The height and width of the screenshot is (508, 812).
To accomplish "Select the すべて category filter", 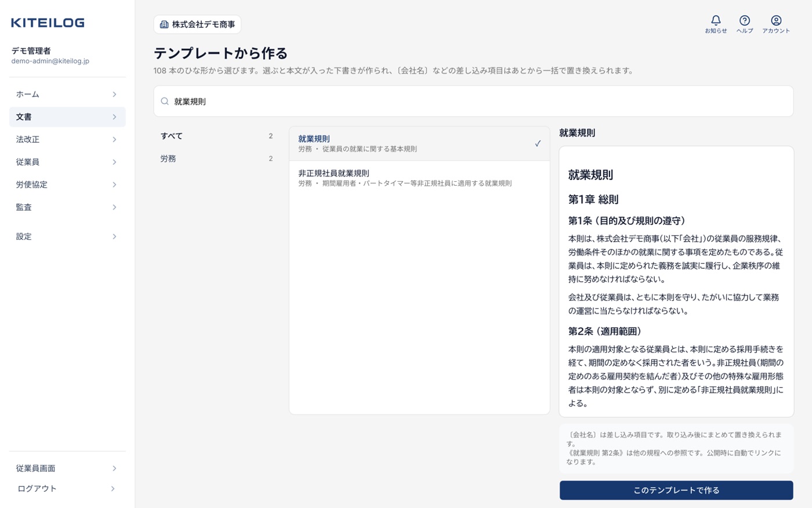I will point(216,136).
